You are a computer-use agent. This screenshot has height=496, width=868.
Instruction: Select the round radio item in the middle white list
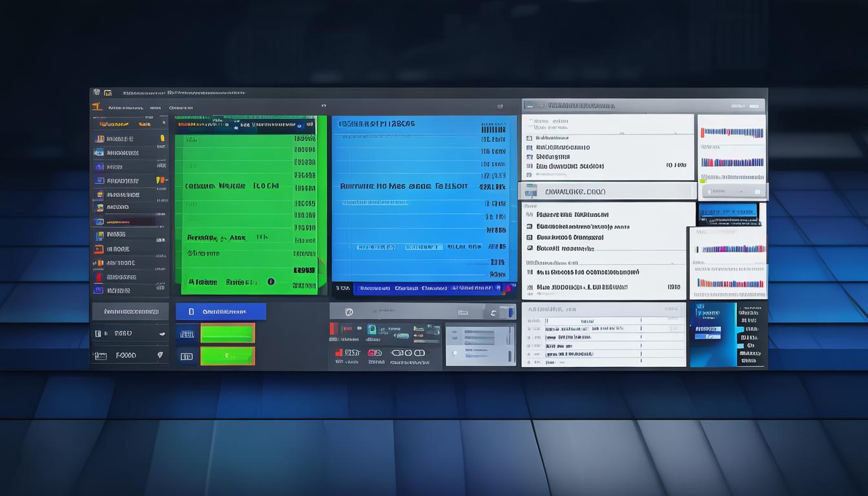[x=530, y=248]
